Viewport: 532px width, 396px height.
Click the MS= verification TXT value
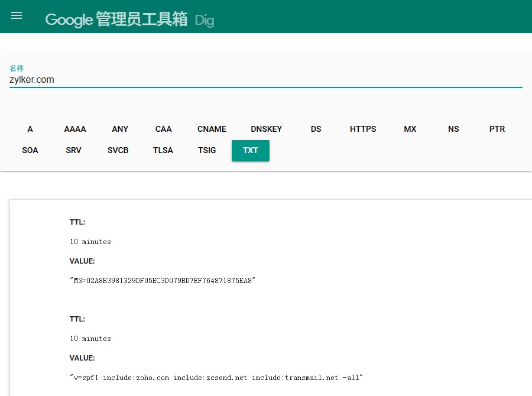(x=163, y=281)
